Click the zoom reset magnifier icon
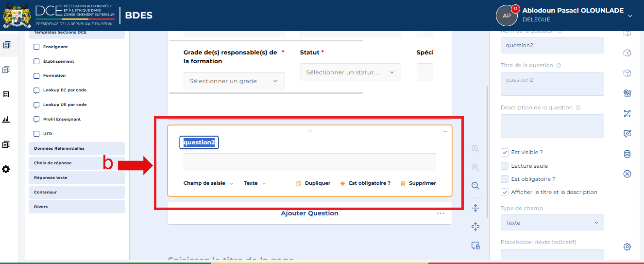The image size is (644, 264). click(x=475, y=167)
